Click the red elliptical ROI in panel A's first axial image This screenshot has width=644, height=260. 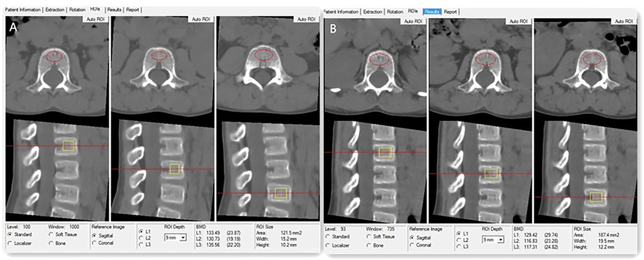pyautogui.click(x=54, y=57)
